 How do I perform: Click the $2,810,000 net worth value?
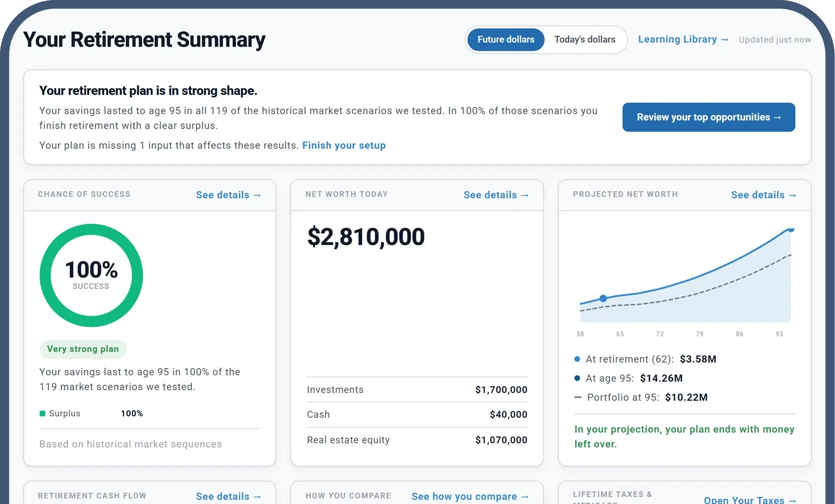pyautogui.click(x=366, y=237)
